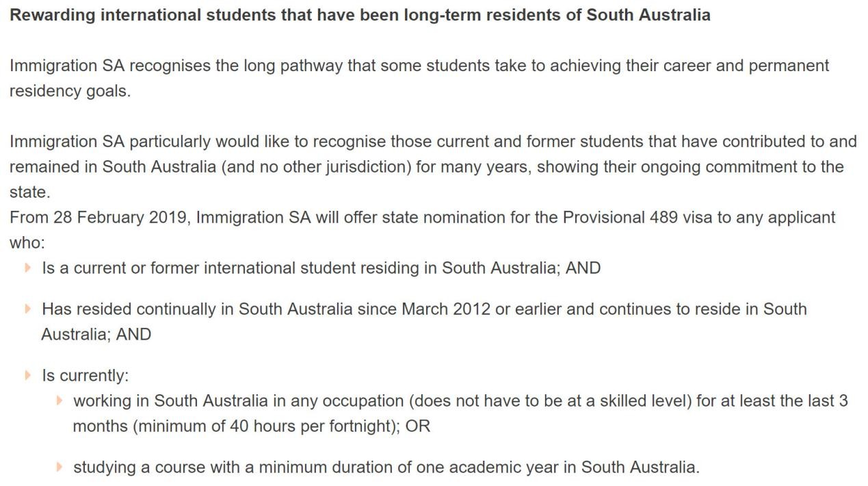Click the words "residency goals."

tap(70, 92)
